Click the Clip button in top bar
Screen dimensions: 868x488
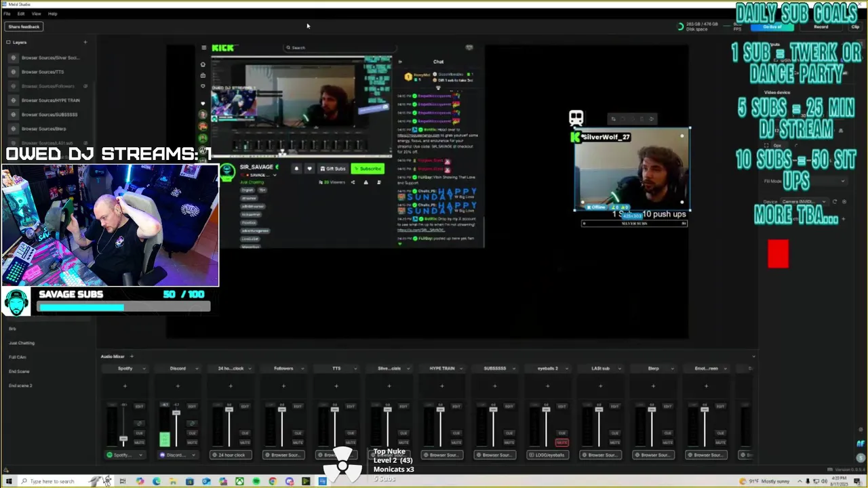(854, 26)
